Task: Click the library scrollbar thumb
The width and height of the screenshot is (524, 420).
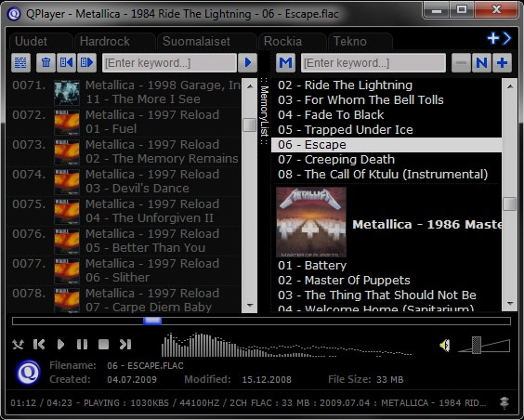Action: tap(510, 203)
